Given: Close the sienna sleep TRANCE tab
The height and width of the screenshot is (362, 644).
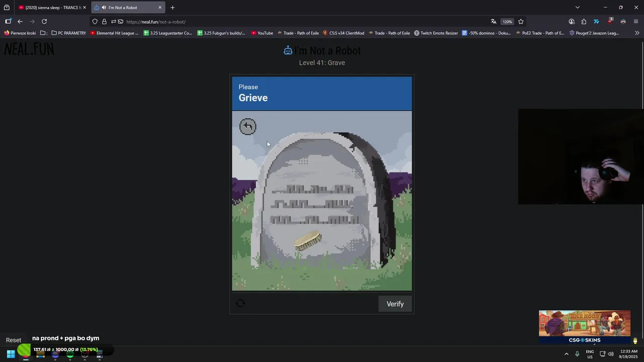Looking at the screenshot, I should point(85,8).
